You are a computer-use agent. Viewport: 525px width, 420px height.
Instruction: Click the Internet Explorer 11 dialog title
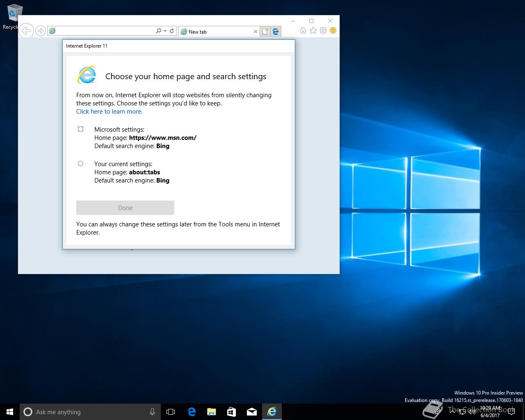[87, 46]
